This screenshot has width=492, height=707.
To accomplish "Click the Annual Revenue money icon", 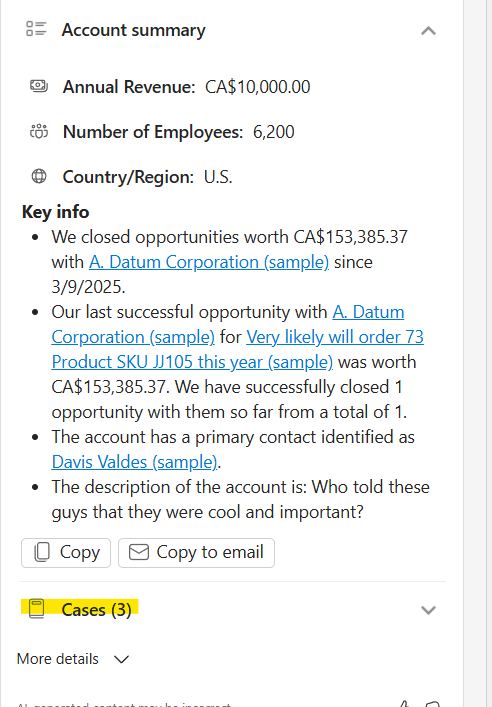I will coord(39,86).
